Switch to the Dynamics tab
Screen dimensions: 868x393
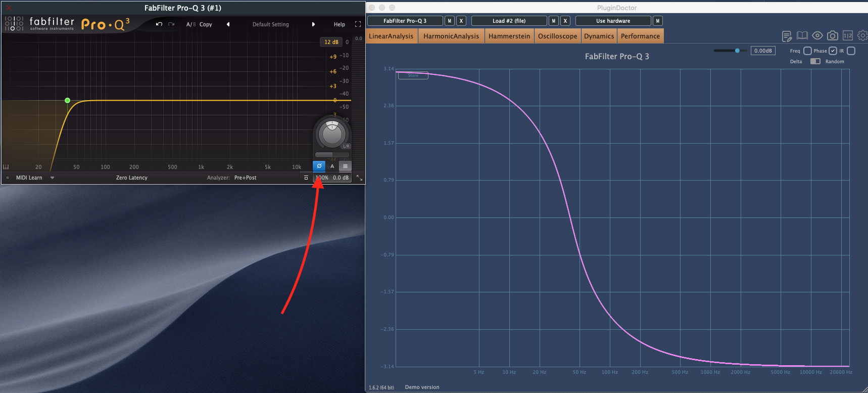tap(599, 36)
